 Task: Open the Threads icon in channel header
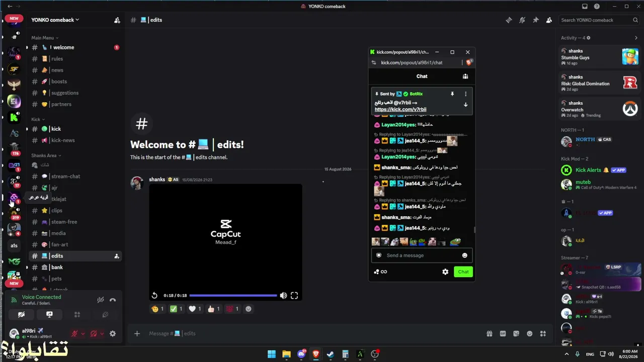click(509, 20)
